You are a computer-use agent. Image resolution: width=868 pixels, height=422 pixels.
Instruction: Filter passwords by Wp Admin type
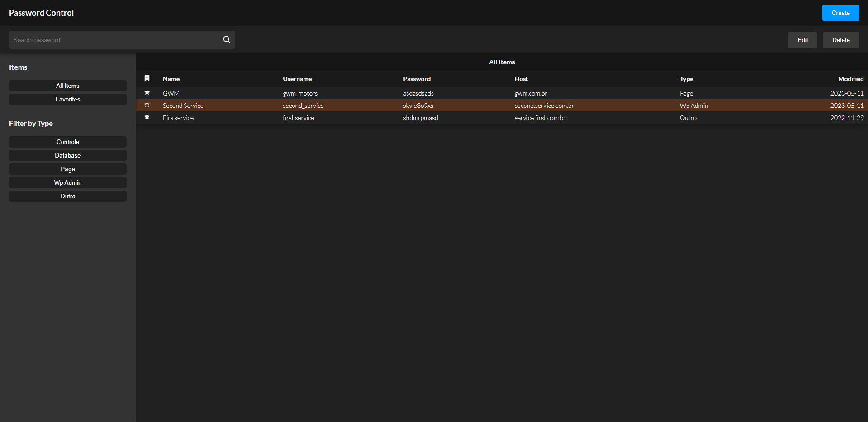point(67,182)
